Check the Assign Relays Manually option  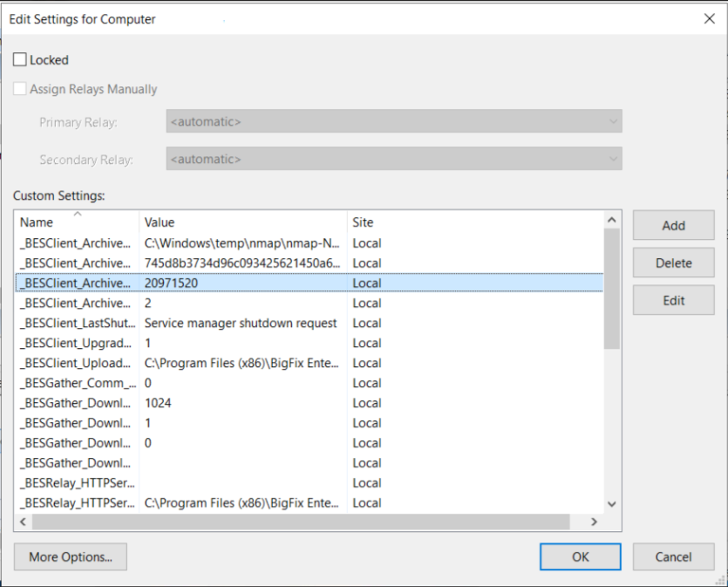tap(19, 88)
